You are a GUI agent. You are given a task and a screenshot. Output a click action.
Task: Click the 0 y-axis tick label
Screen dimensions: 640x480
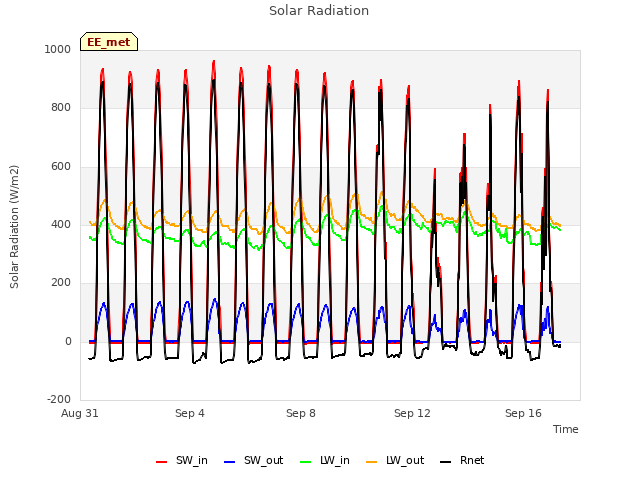coord(68,342)
